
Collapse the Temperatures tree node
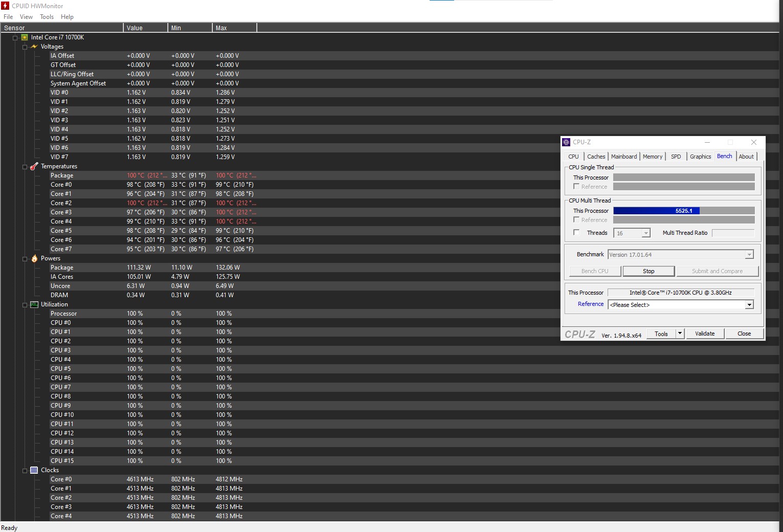tap(25, 167)
